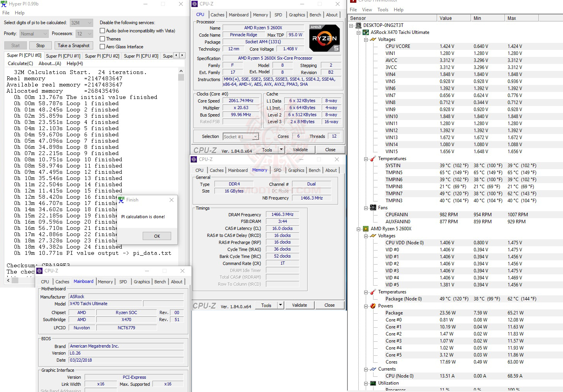The image size is (563, 392).
Task: Click the AMD Ryzen 5 logo in CPU-Z
Action: pos(324,38)
